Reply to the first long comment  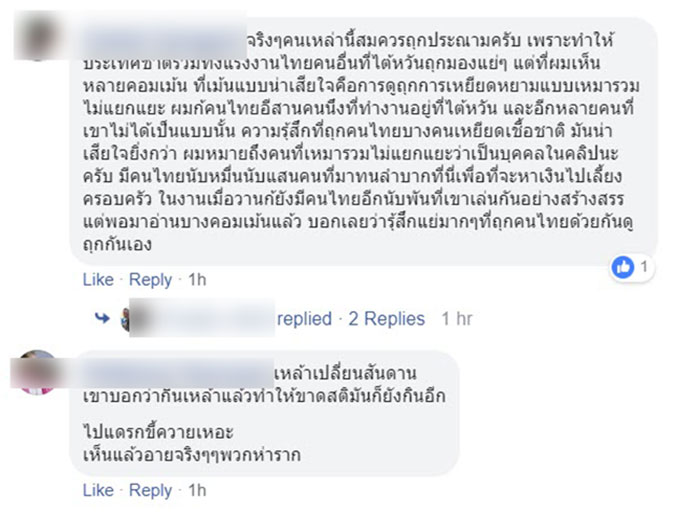point(151,280)
